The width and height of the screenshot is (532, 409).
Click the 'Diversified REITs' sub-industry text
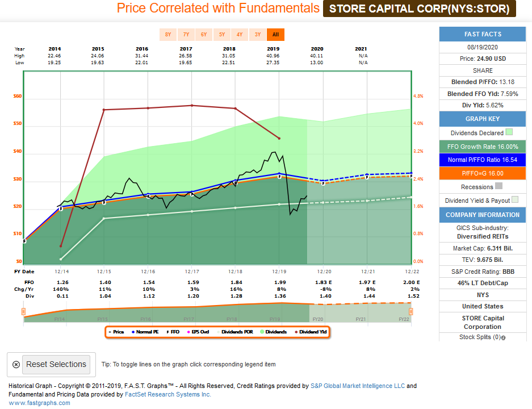[483, 236]
